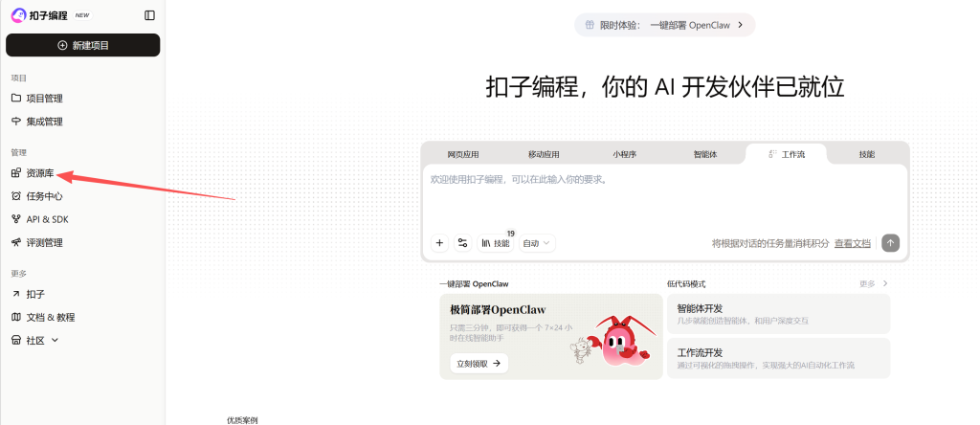Switch to the 小程序 tab

coord(624,154)
